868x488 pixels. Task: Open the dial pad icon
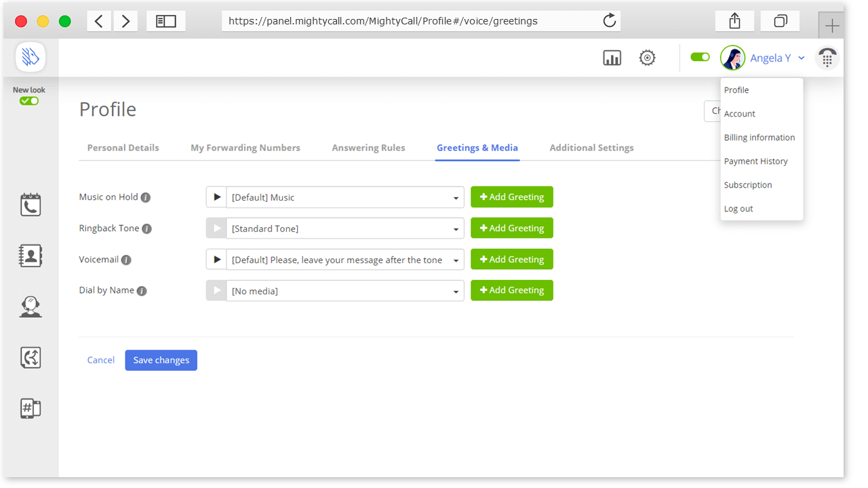[x=827, y=58]
